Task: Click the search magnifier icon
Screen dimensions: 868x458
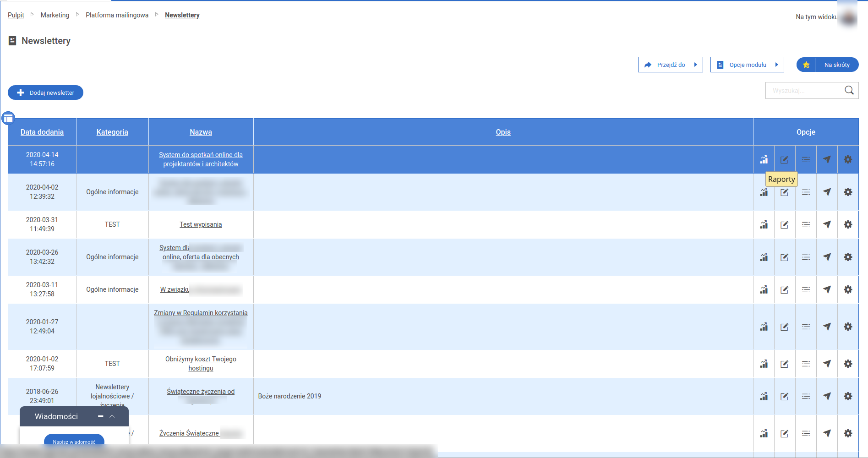Action: click(849, 90)
